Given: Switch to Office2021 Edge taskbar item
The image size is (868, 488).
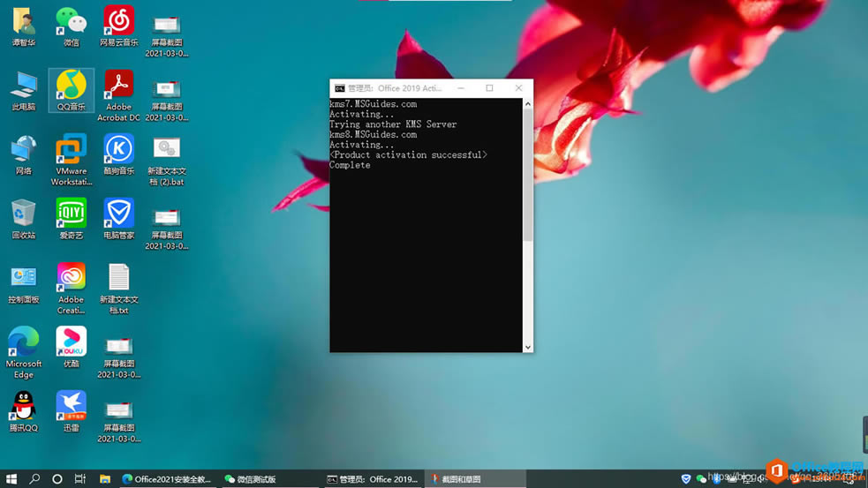Looking at the screenshot, I should tap(167, 479).
